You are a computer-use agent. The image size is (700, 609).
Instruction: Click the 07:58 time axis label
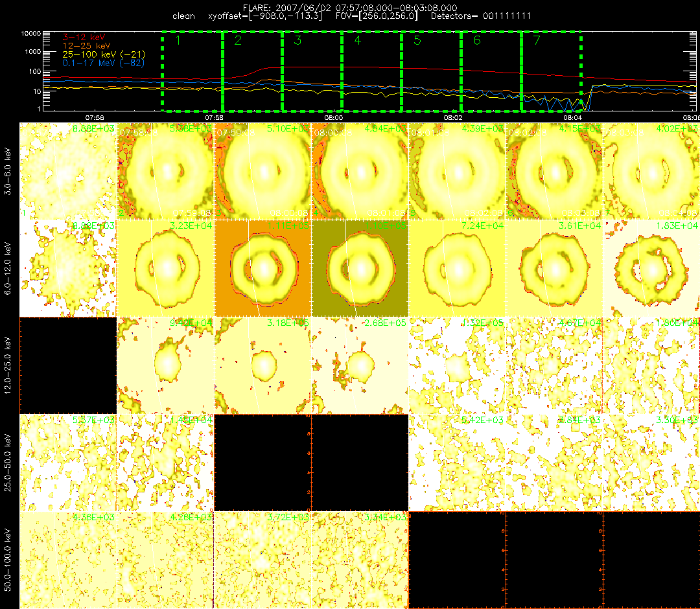coord(215,118)
